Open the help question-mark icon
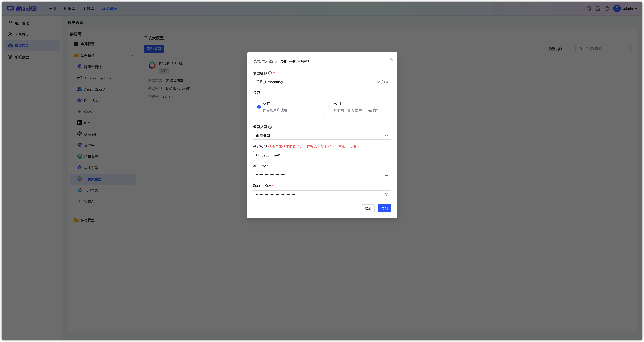The height and width of the screenshot is (342, 644). pos(607,9)
